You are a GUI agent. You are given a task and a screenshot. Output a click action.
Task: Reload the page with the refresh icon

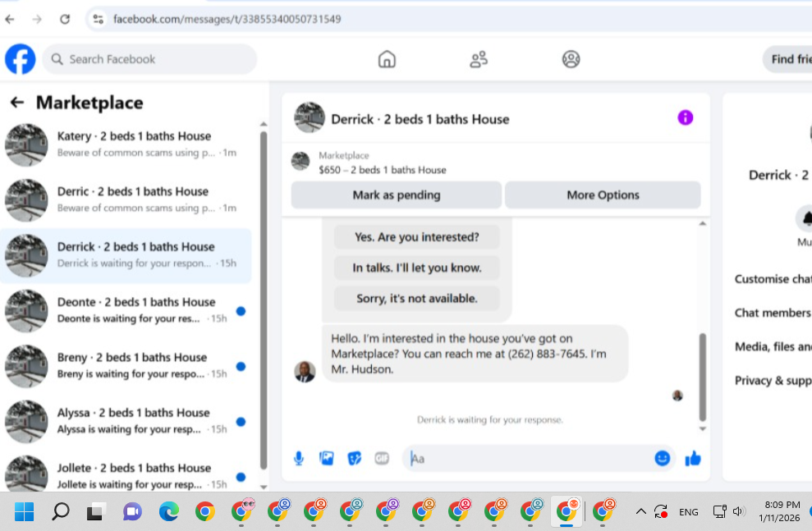[65, 19]
